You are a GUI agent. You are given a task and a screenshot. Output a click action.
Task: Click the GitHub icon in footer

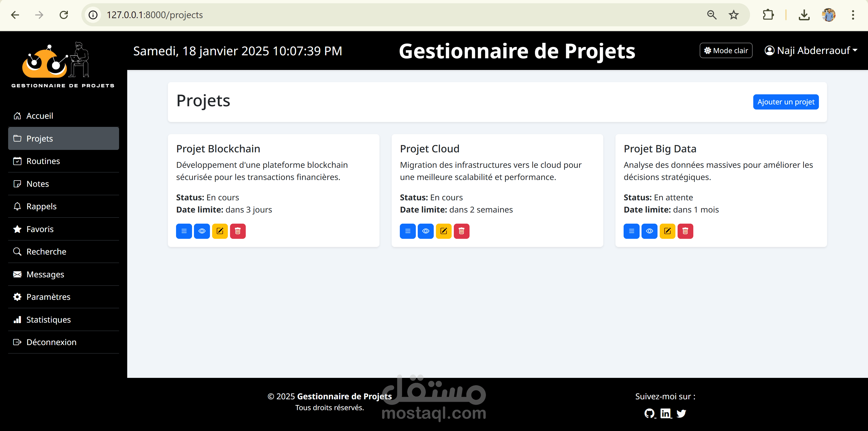coord(649,413)
